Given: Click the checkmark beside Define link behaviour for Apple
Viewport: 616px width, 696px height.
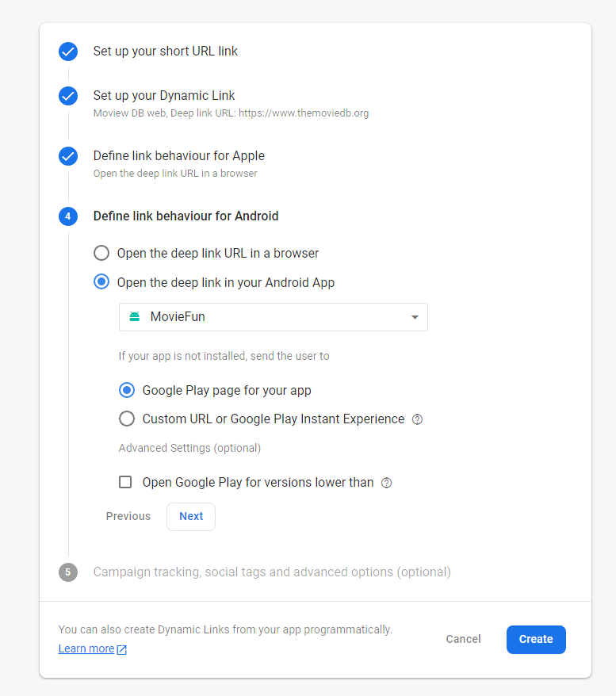Looking at the screenshot, I should pos(68,156).
